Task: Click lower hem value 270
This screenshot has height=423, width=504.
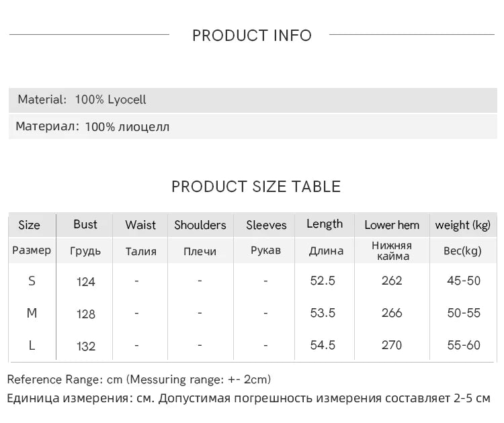Action: click(x=392, y=345)
